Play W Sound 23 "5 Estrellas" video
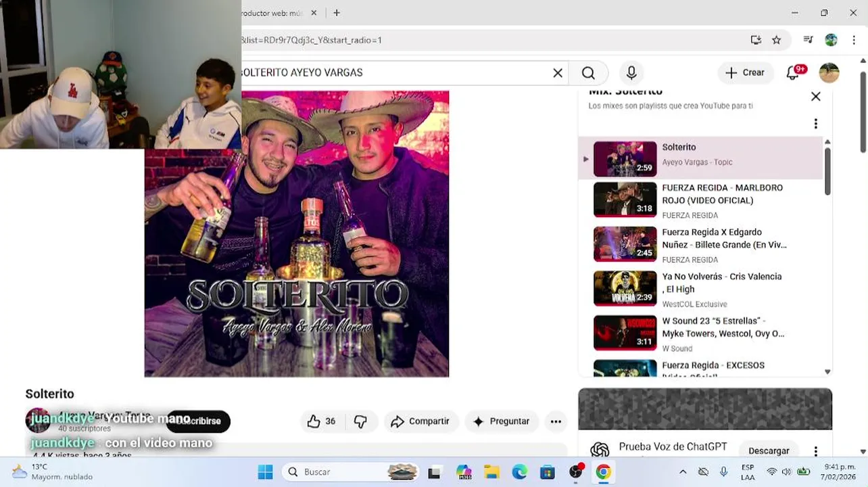868x487 pixels. (x=700, y=334)
